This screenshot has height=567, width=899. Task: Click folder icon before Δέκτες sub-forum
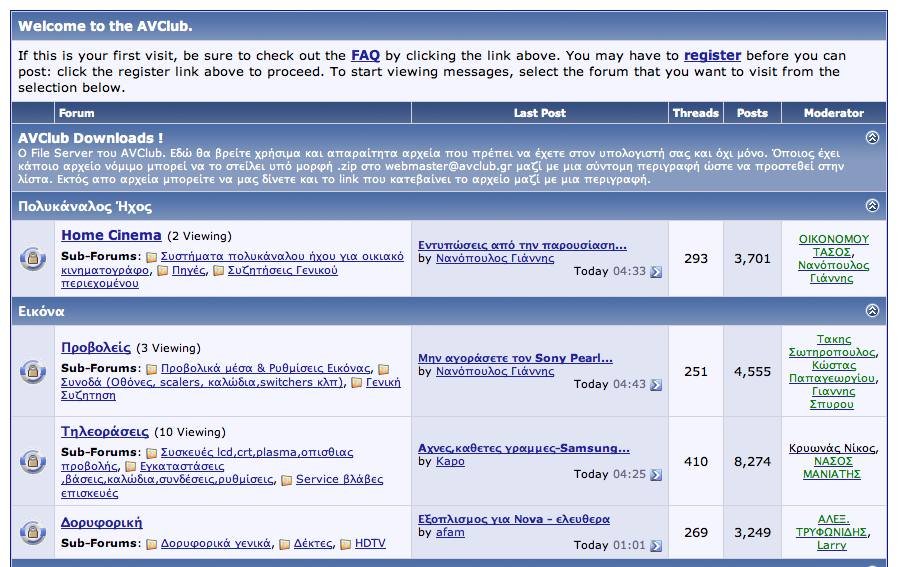click(284, 544)
